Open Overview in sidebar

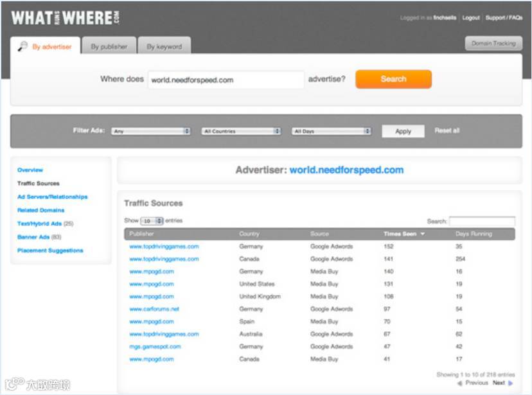pos(30,170)
